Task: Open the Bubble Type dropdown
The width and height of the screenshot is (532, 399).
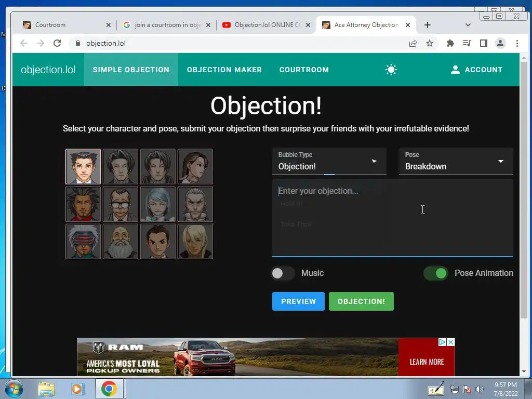Action: click(x=329, y=161)
